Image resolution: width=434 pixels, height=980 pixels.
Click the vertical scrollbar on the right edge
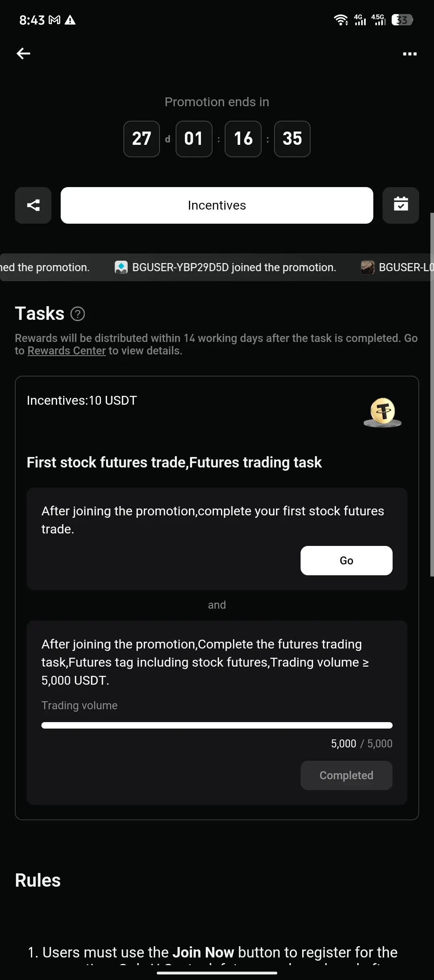coord(432,394)
